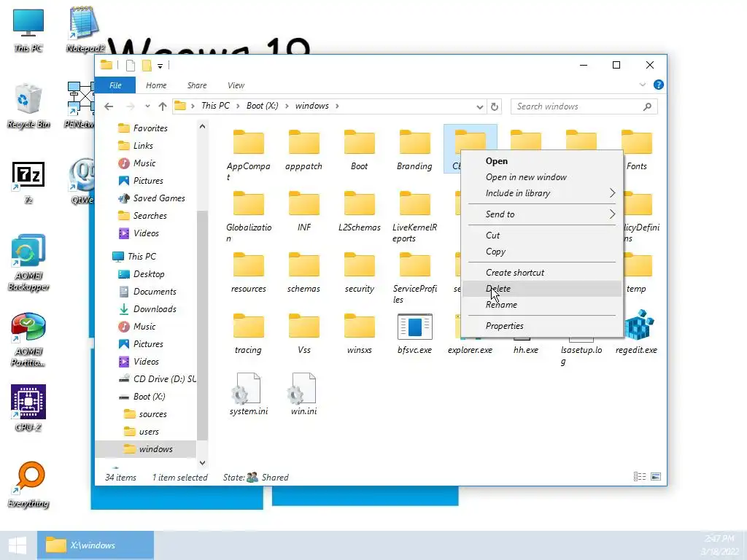The image size is (747, 560).
Task: Select the win.ini file
Action: (303, 394)
